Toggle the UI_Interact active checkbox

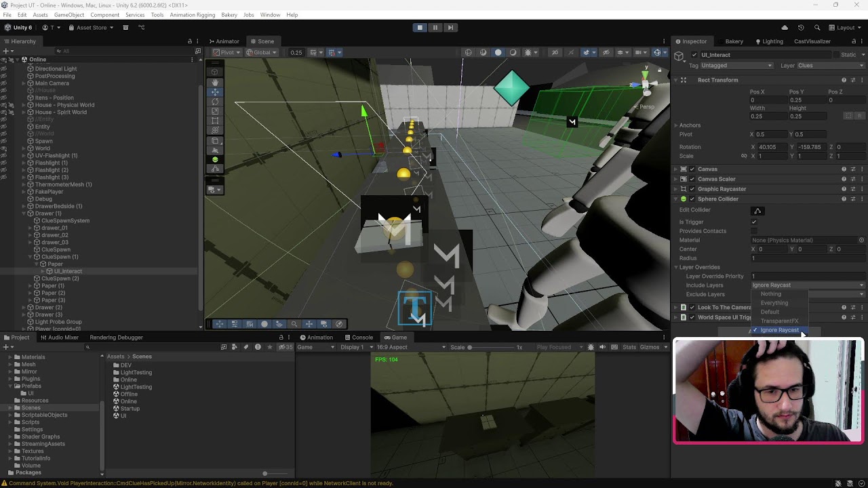[x=694, y=55]
